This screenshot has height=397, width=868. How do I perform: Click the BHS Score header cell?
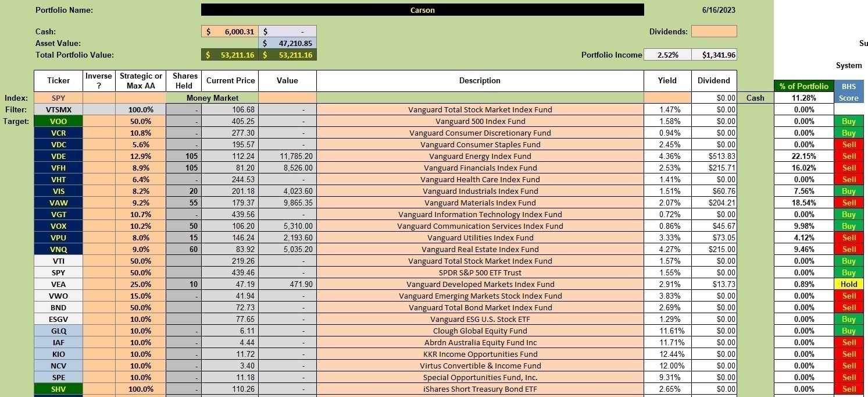point(849,92)
